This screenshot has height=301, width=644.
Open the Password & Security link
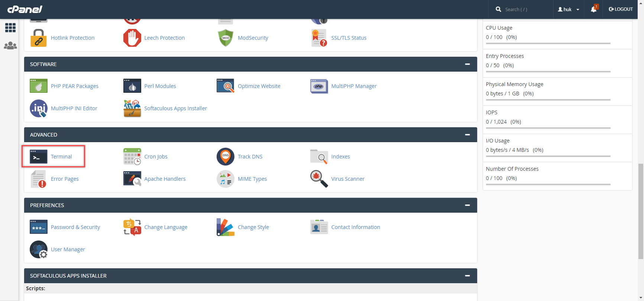[75, 227]
